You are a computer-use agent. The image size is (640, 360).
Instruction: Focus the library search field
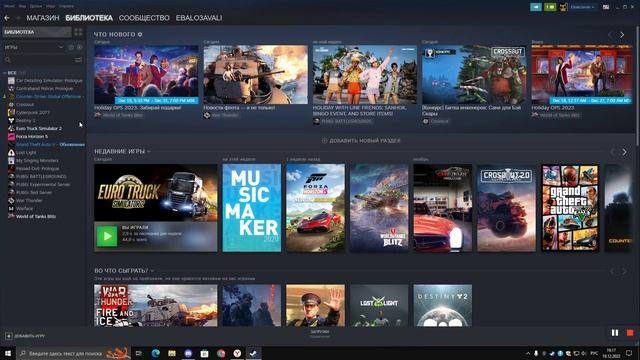pyautogui.click(x=38, y=60)
